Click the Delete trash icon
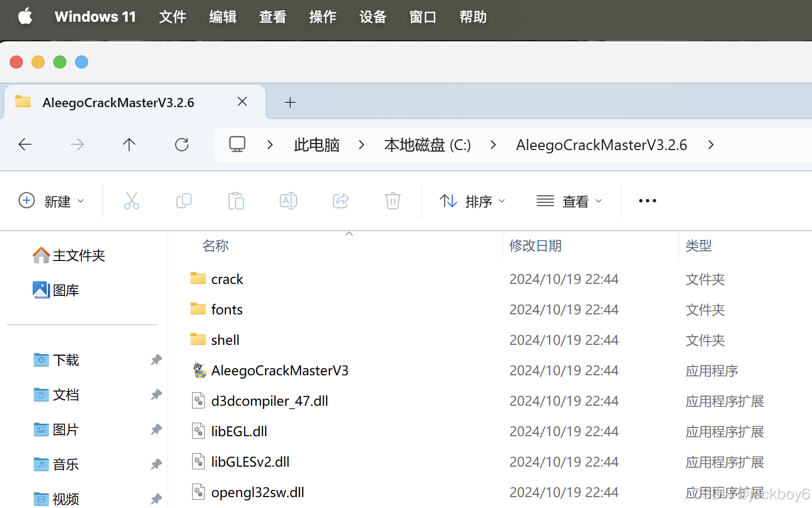 [x=393, y=201]
